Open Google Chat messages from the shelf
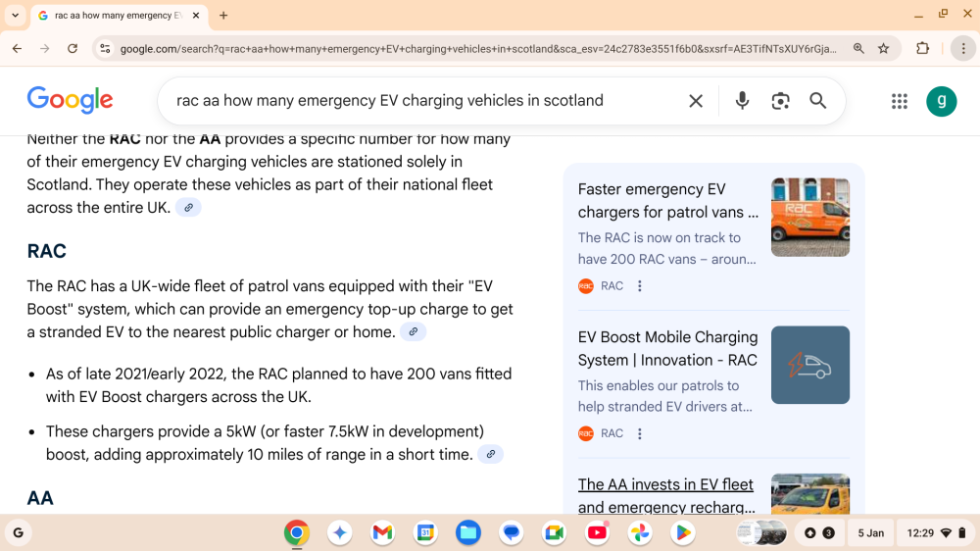The image size is (980, 551). coord(512,533)
